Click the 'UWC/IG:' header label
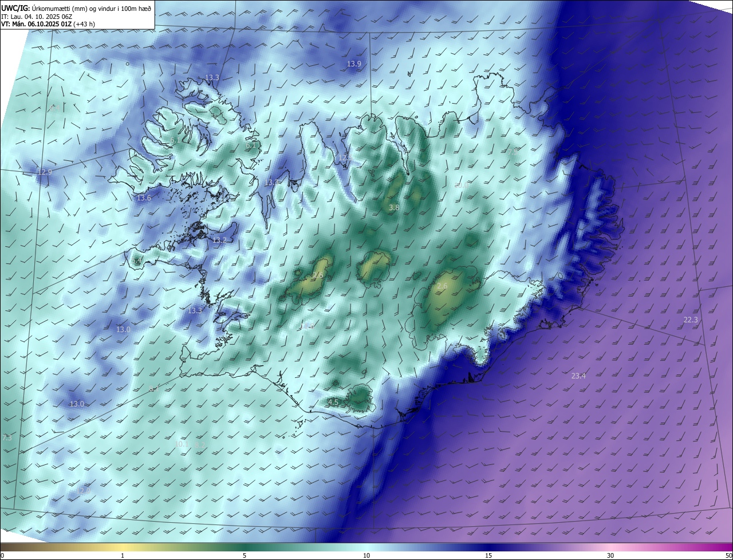733x560 pixels. point(15,8)
